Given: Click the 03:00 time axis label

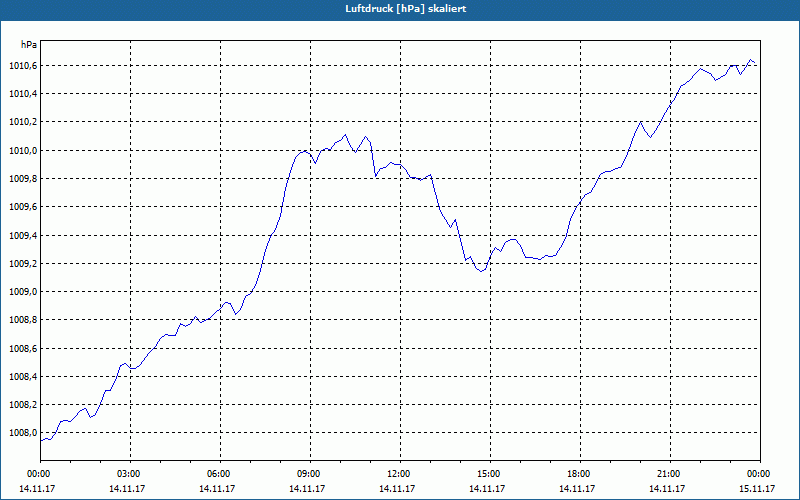Looking at the screenshot, I should point(131,474).
